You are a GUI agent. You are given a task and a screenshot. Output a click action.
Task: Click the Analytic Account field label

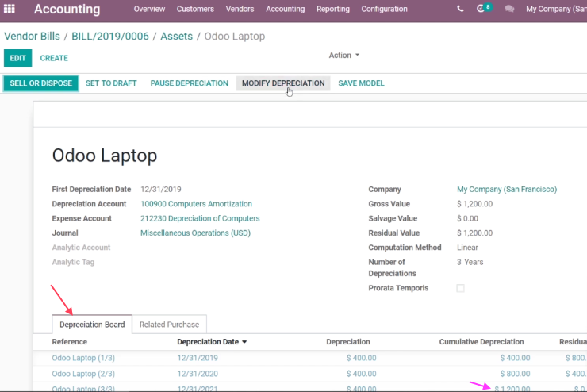pyautogui.click(x=81, y=248)
